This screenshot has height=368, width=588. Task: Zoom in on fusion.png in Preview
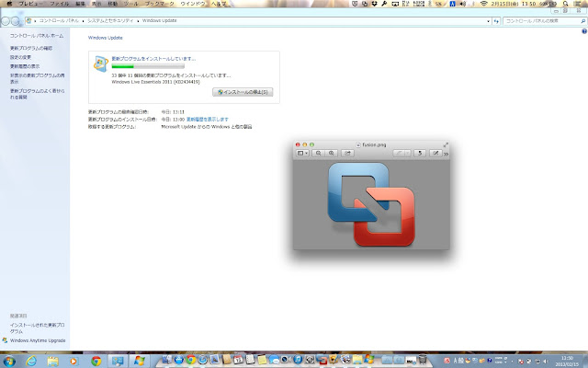pos(332,154)
